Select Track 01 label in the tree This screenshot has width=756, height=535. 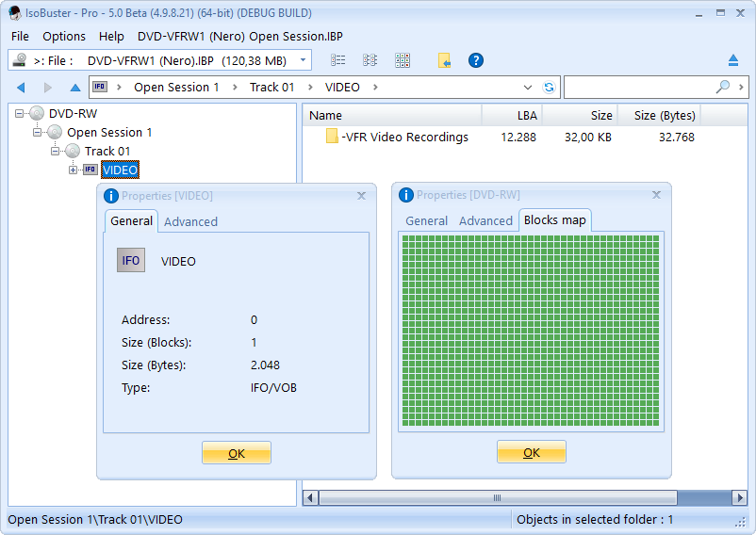pyautogui.click(x=107, y=152)
